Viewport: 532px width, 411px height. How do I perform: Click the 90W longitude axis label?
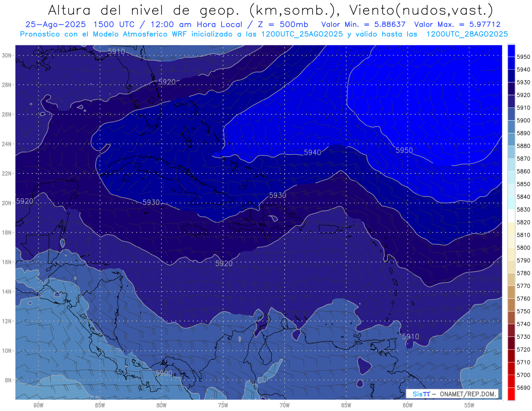pyautogui.click(x=38, y=405)
